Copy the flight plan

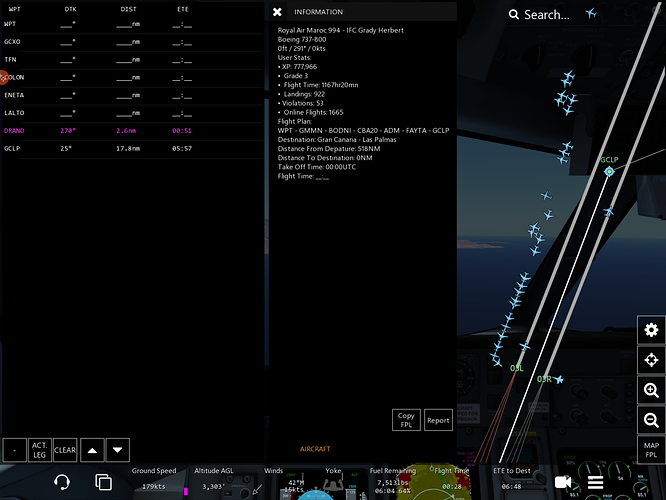click(x=406, y=420)
